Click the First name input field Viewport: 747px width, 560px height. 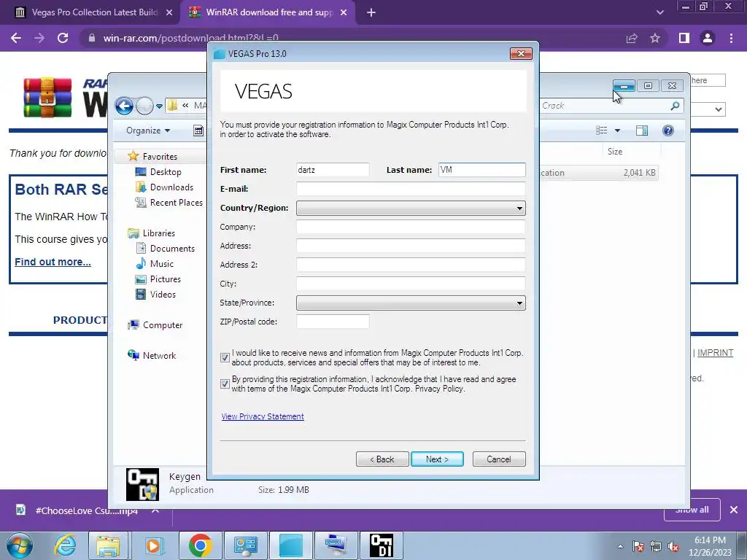[333, 169]
